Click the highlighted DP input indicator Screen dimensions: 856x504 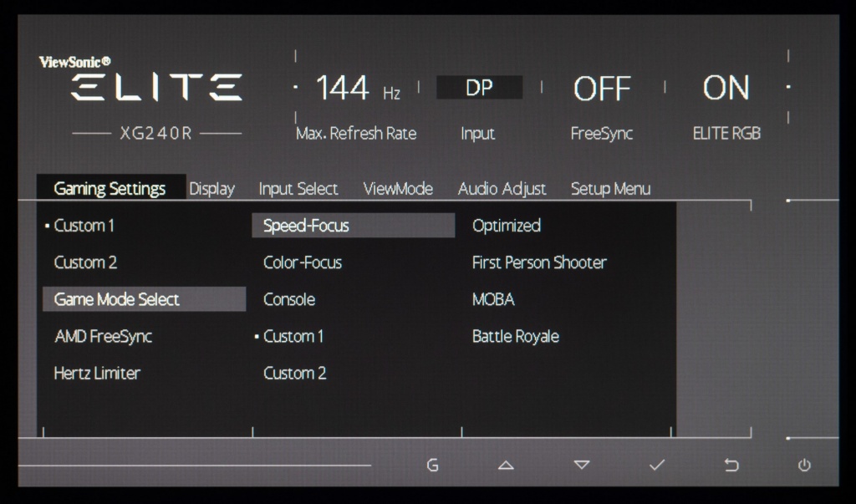(479, 88)
